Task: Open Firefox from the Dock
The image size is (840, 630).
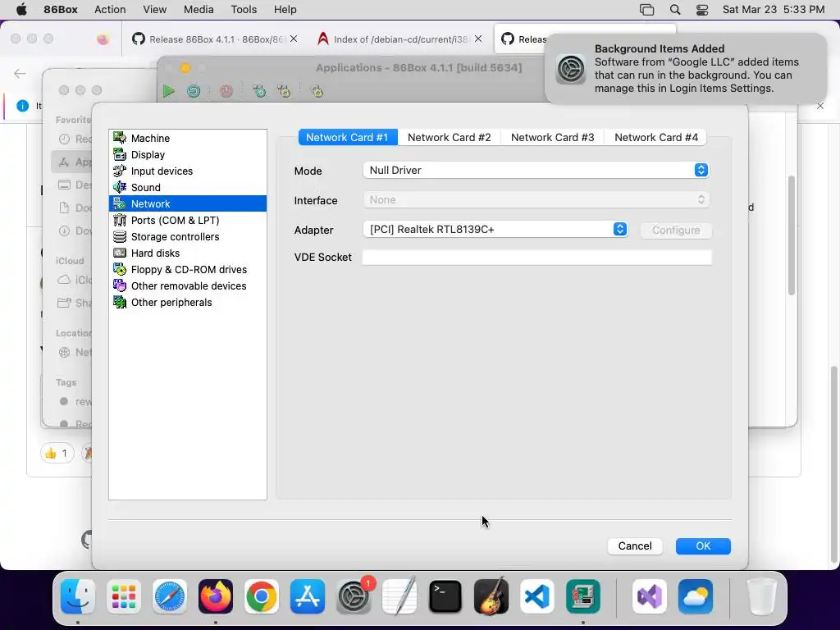Action: (x=216, y=596)
